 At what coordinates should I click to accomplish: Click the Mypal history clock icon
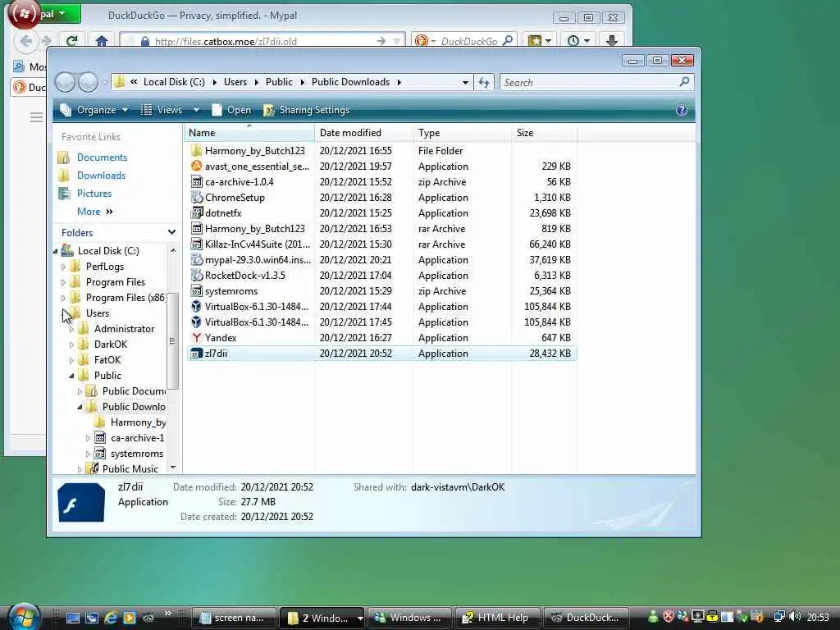pyautogui.click(x=573, y=41)
